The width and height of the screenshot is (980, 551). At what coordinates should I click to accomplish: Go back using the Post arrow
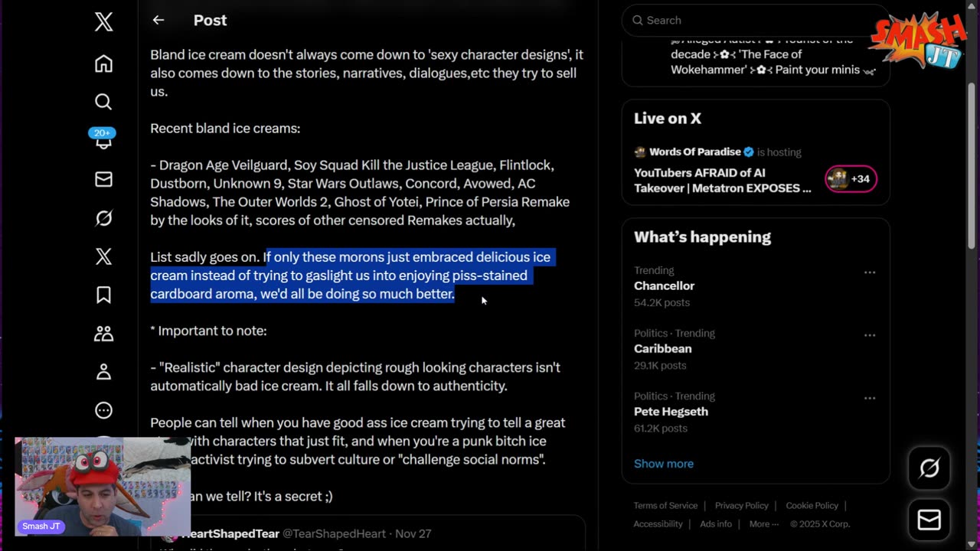click(x=158, y=21)
